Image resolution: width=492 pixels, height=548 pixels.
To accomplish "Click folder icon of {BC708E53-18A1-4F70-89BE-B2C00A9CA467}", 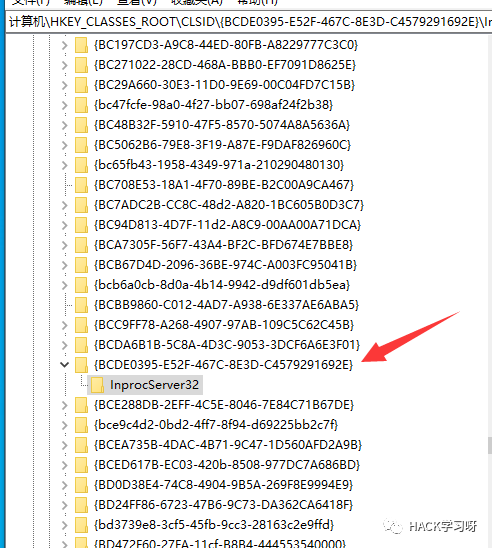I will pos(81,185).
